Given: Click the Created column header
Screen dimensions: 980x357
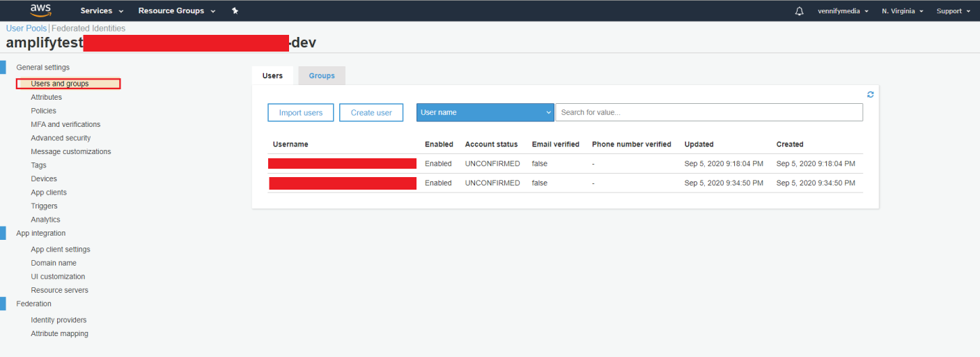Looking at the screenshot, I should (790, 144).
